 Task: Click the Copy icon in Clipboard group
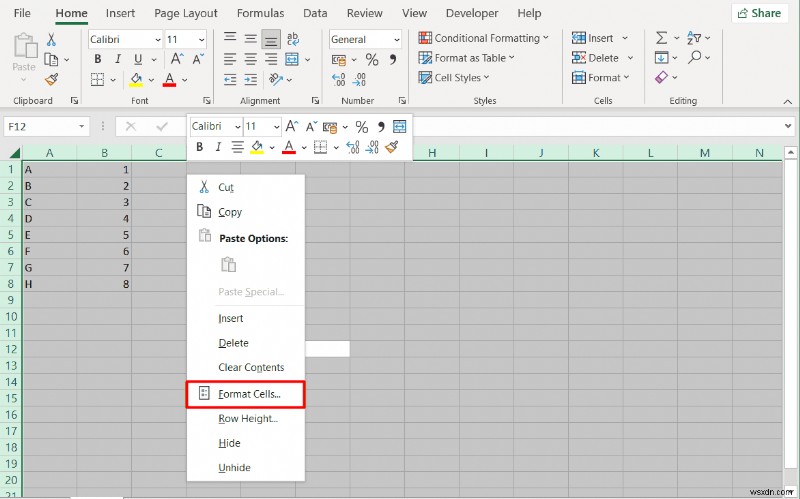tap(51, 60)
